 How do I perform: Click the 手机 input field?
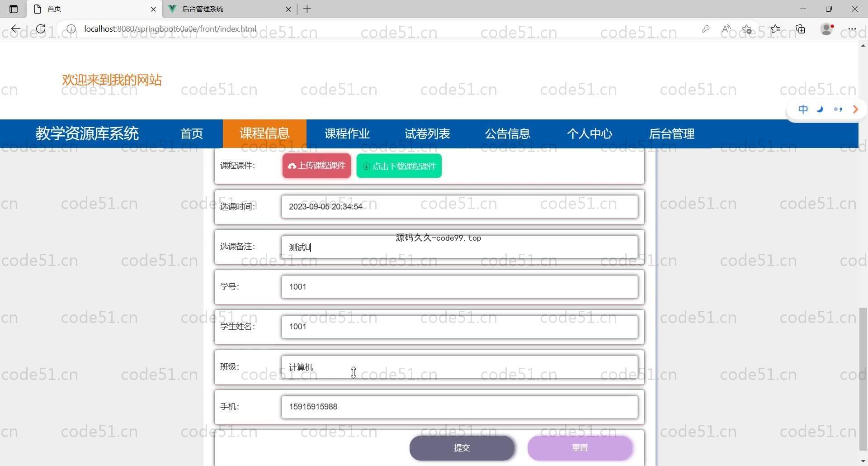(x=459, y=407)
